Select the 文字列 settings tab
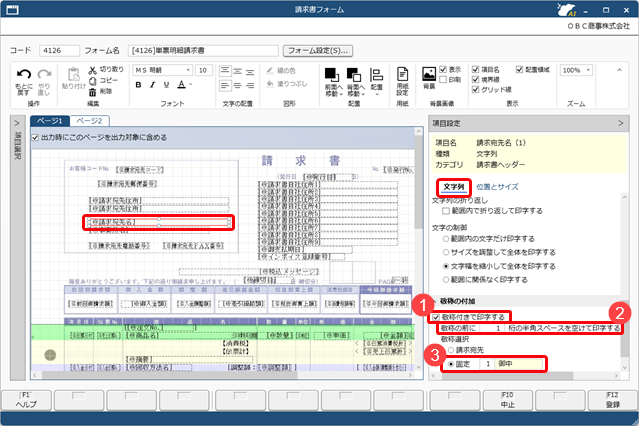The width and height of the screenshot is (639, 426). 454,187
